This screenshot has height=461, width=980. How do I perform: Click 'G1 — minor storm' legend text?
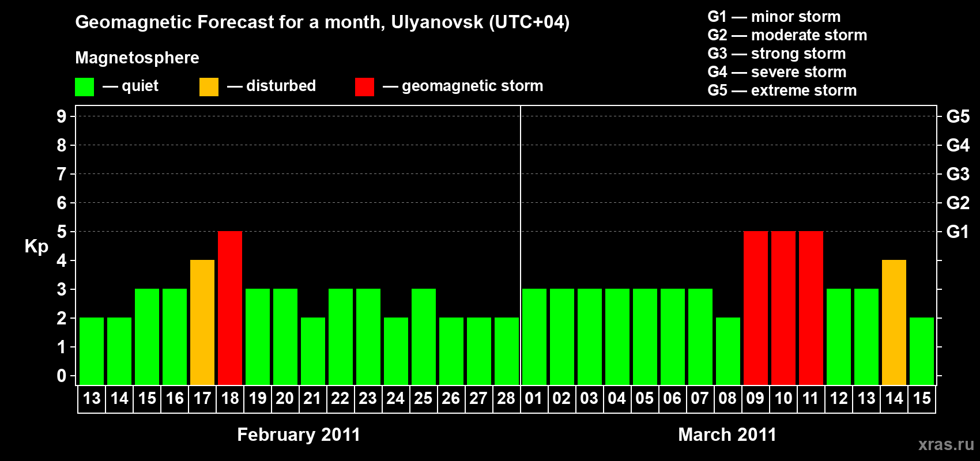pyautogui.click(x=774, y=17)
